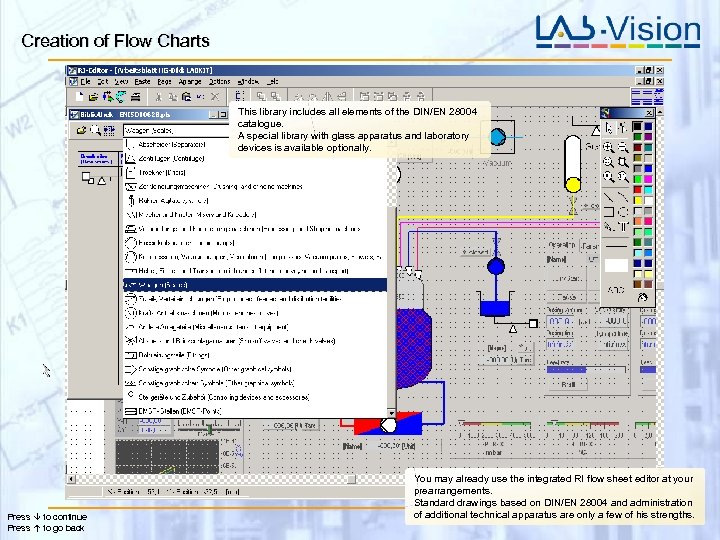Open the symbol category combo box
The height and width of the screenshot is (540, 720).
(x=176, y=130)
